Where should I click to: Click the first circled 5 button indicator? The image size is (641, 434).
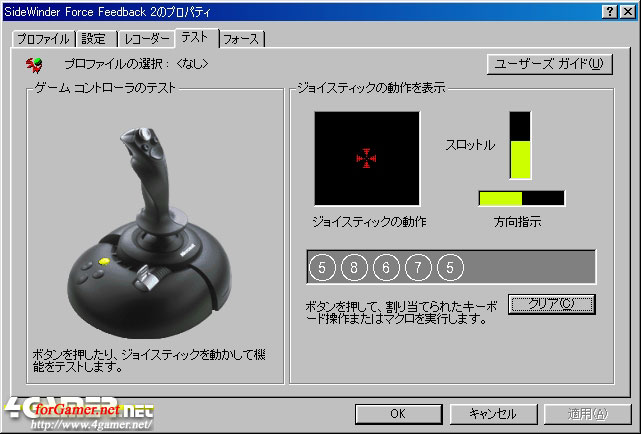click(x=322, y=268)
